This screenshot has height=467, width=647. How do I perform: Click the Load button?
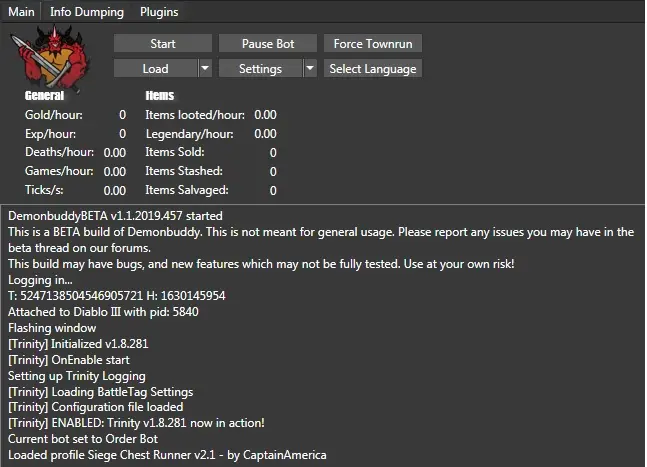tap(156, 68)
